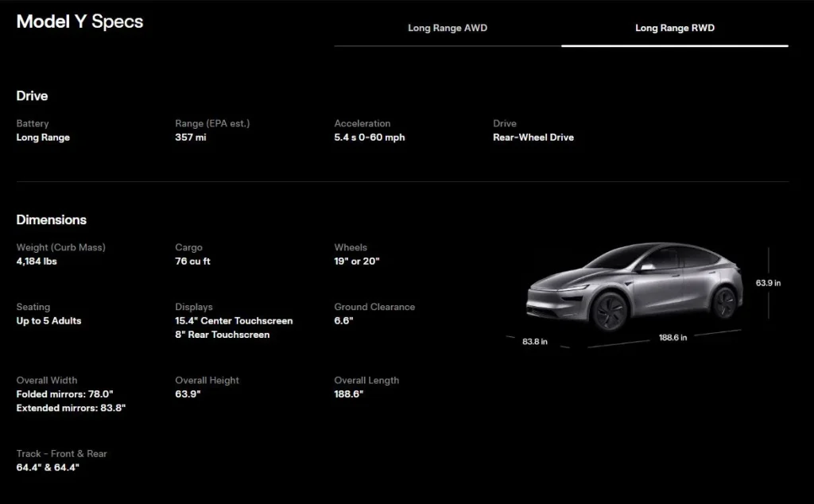
Task: Select the 4,184 lbs weight value
Action: click(x=37, y=261)
